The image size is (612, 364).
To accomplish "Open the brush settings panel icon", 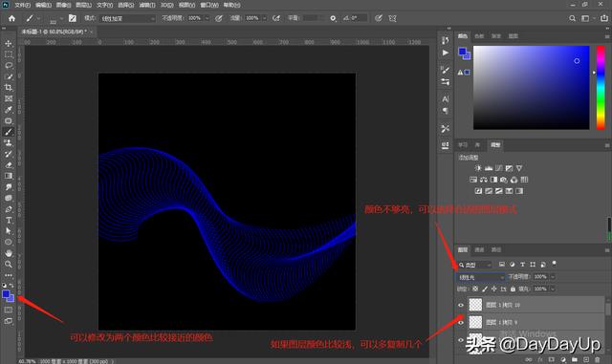I will click(x=73, y=18).
